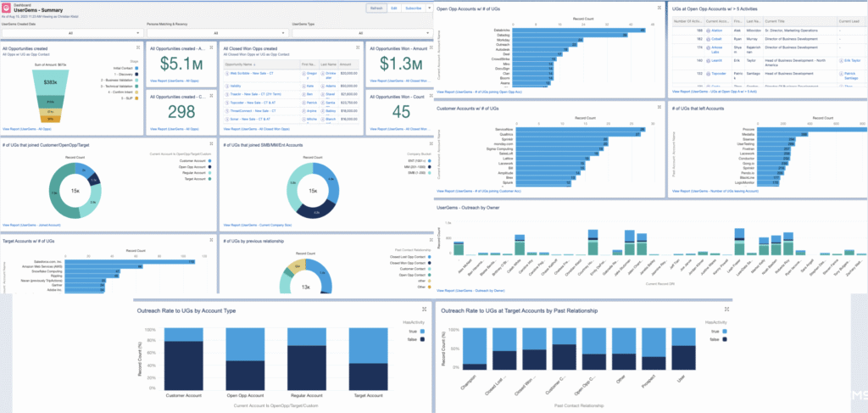Click Champion bar in Past Relationship chart
The width and height of the screenshot is (868, 413).
click(x=475, y=349)
